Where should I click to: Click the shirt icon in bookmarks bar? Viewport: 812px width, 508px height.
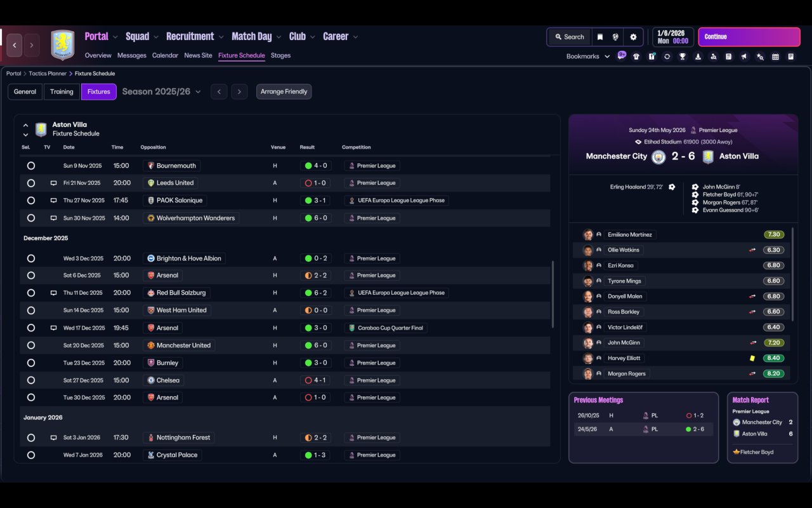click(x=636, y=57)
